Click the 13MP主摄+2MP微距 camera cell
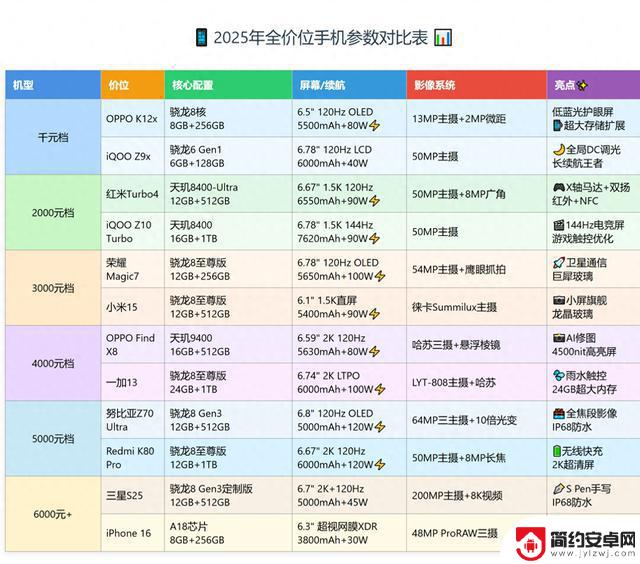This screenshot has width=640, height=564. (x=477, y=118)
